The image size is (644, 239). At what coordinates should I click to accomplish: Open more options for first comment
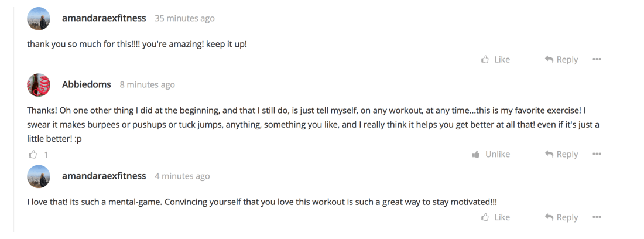[x=597, y=60]
